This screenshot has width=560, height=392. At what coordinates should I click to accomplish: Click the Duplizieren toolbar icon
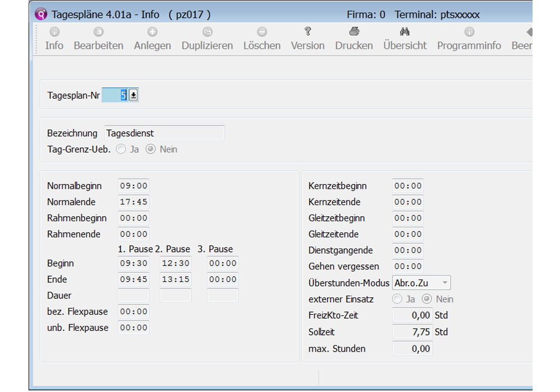pos(207,32)
